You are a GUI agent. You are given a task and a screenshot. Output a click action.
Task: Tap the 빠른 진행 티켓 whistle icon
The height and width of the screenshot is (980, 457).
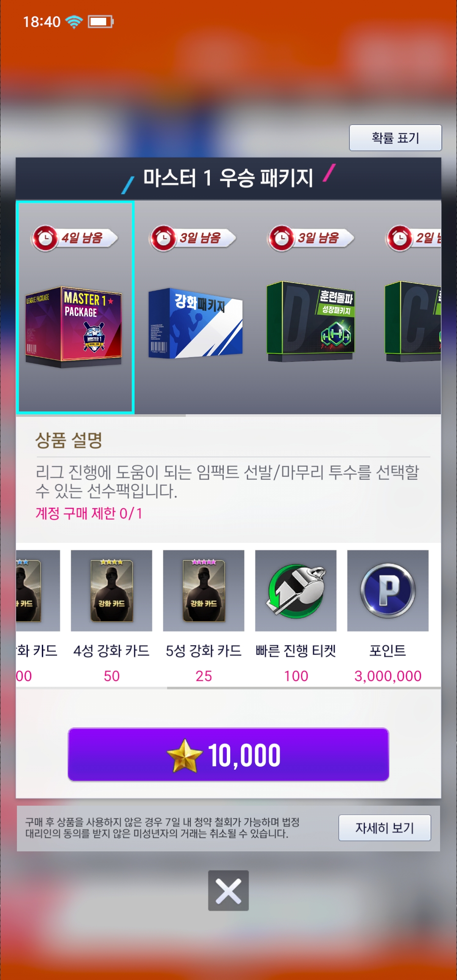coord(296,591)
